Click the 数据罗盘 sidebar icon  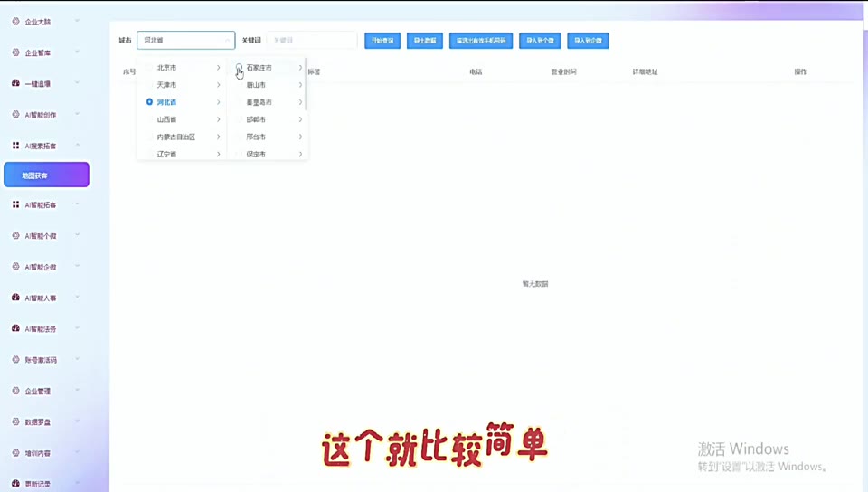click(x=15, y=421)
